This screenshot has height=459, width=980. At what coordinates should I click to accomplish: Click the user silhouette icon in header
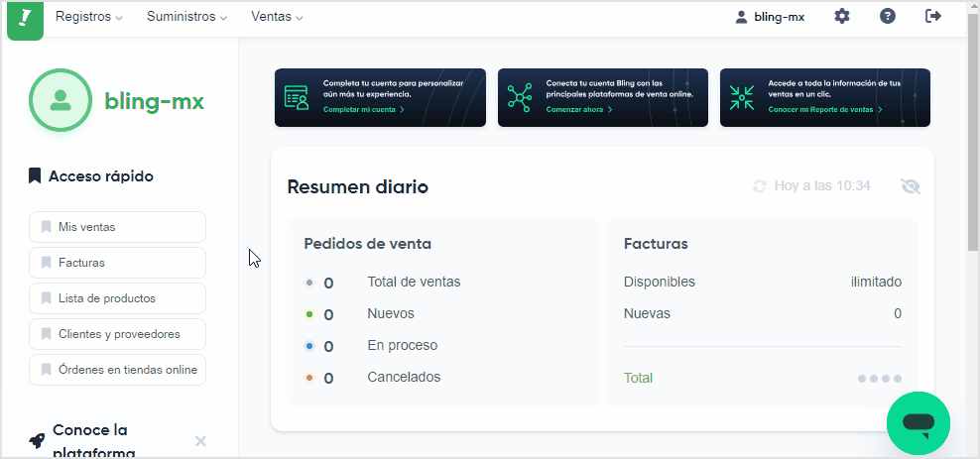pos(741,17)
